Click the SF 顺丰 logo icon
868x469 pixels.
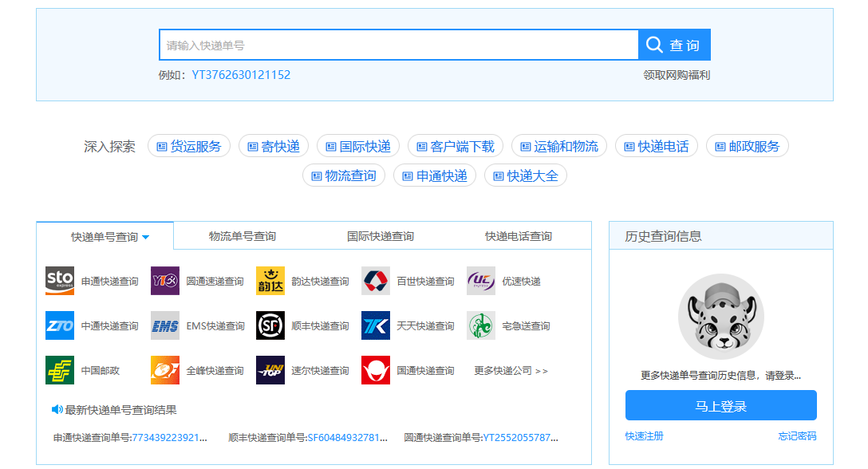point(270,325)
